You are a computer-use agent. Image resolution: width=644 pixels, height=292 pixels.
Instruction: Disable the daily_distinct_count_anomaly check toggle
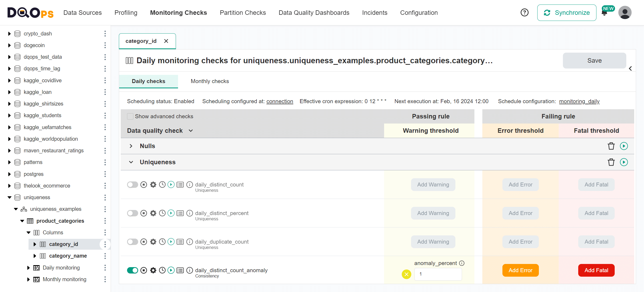[132, 270]
